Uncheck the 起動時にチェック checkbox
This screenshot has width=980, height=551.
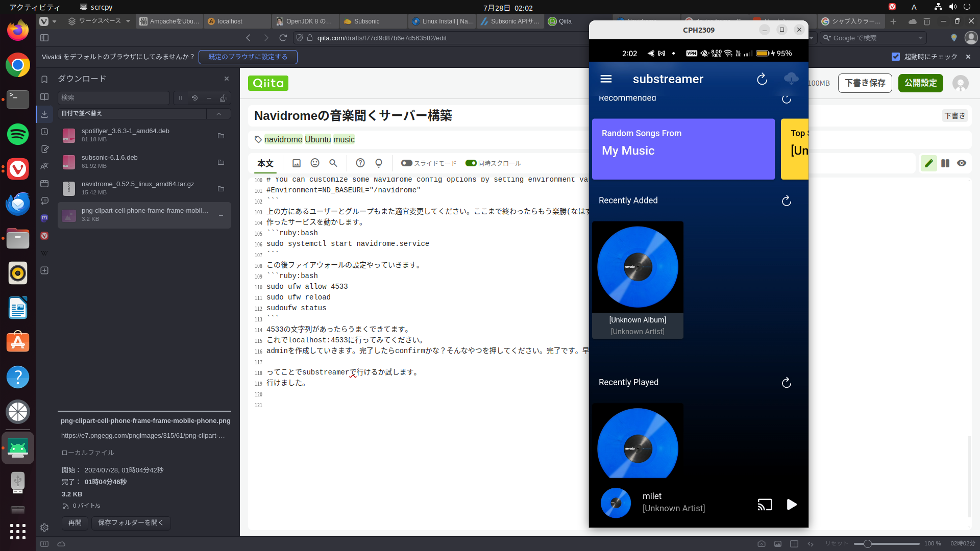click(896, 57)
